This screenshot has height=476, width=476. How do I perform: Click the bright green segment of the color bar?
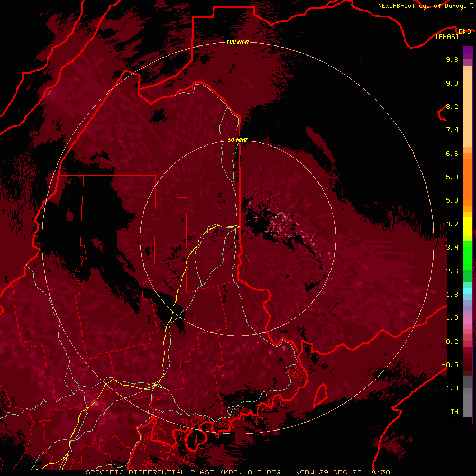[x=467, y=255]
